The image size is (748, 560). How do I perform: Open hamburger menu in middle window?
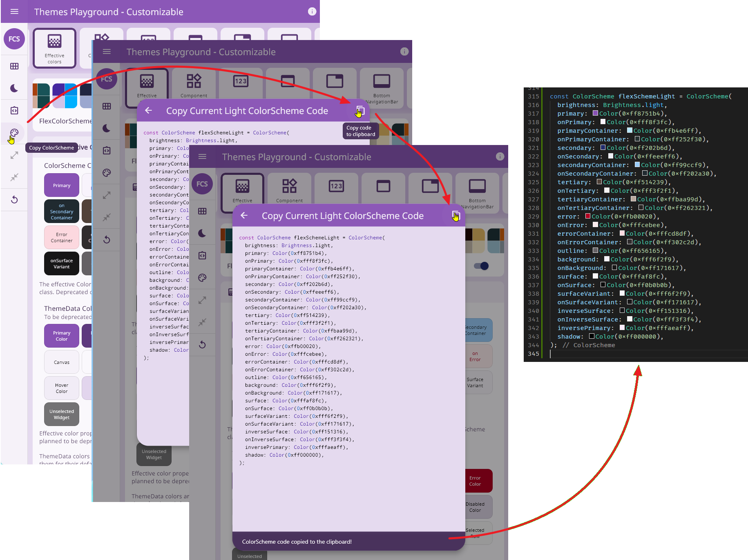click(107, 51)
